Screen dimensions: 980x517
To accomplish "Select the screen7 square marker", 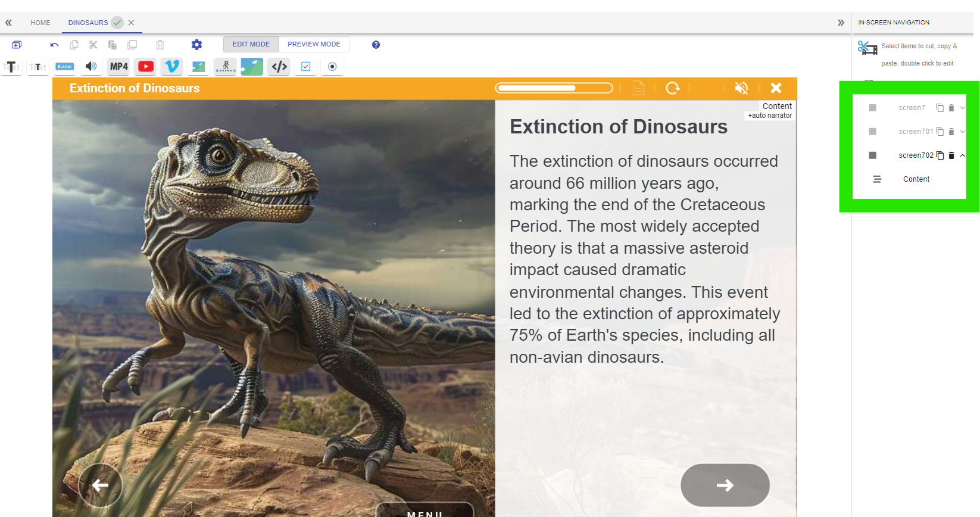I will (x=872, y=108).
